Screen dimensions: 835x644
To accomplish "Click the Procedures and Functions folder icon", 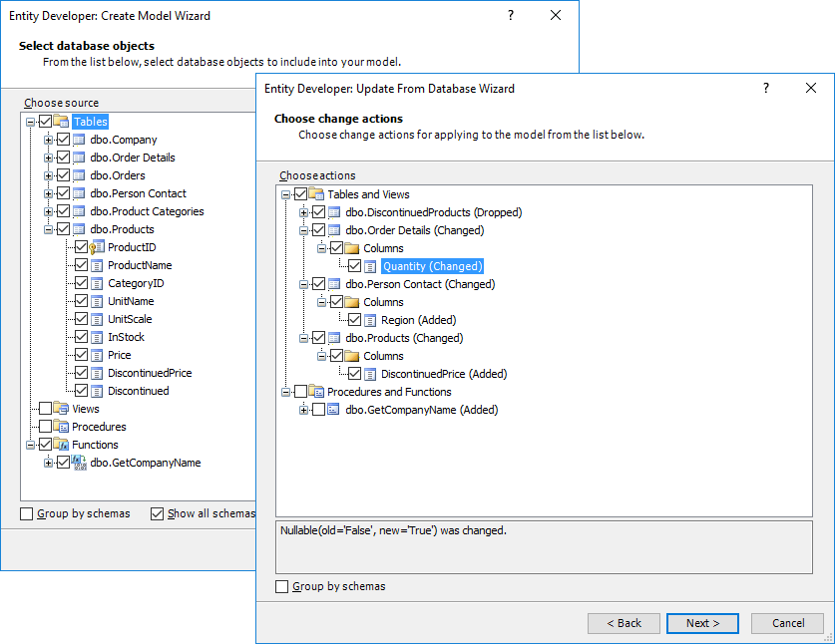I will tap(317, 392).
